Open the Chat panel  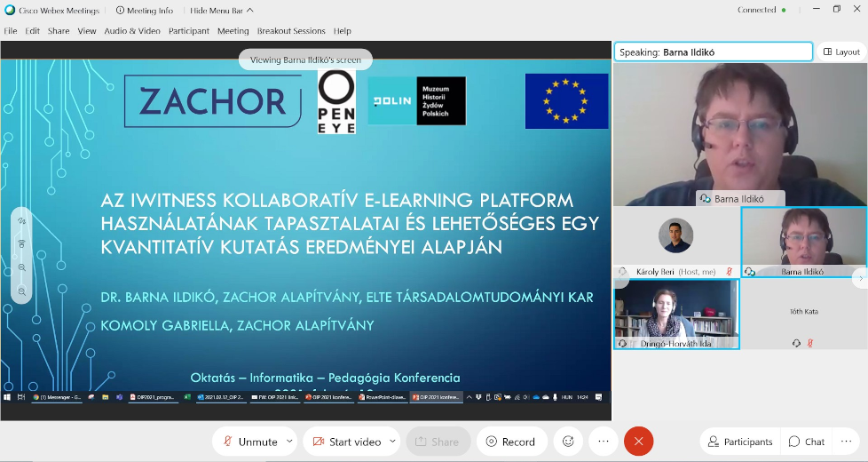click(807, 442)
